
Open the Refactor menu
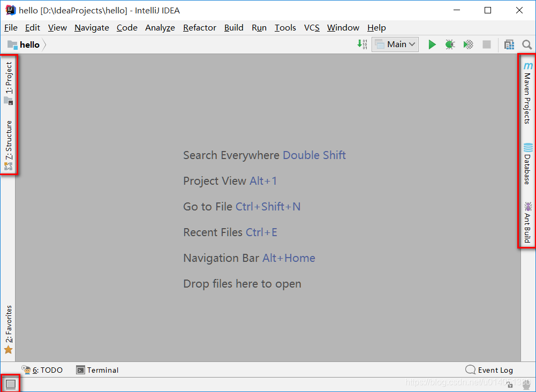200,28
